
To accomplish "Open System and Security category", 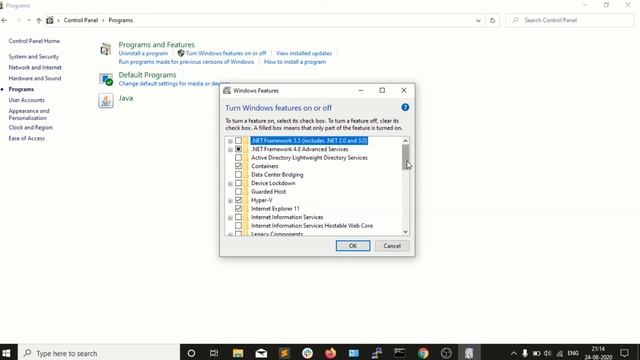I will pos(33,56).
